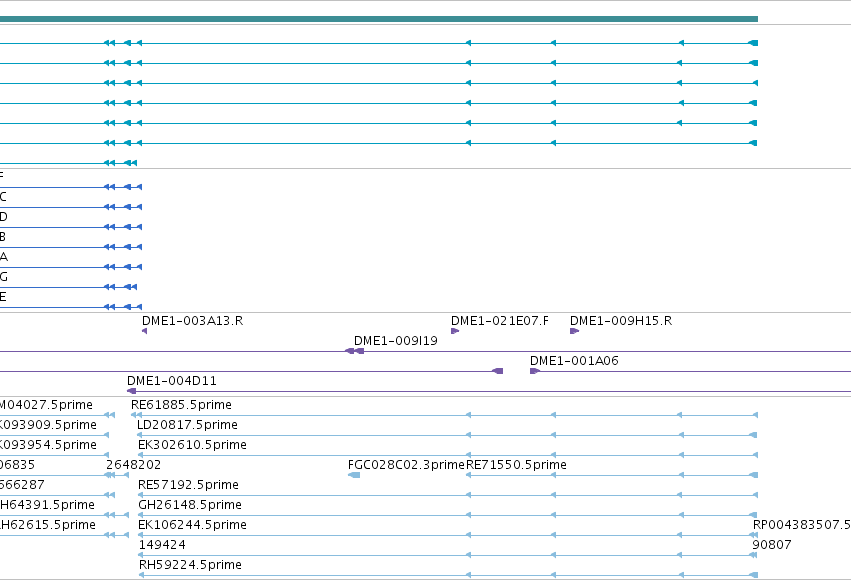
Task: Select the EK106244.5prime EST label
Action: pyautogui.click(x=192, y=525)
